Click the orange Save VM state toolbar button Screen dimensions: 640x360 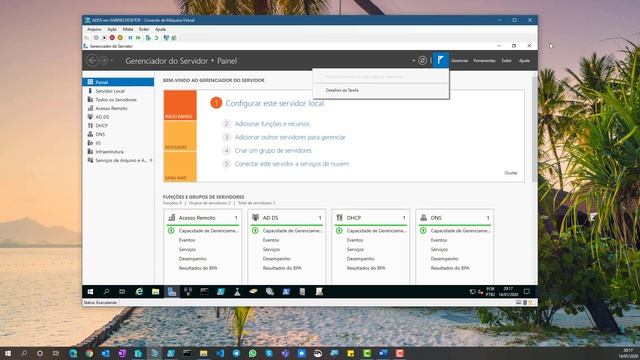pyautogui.click(x=120, y=38)
